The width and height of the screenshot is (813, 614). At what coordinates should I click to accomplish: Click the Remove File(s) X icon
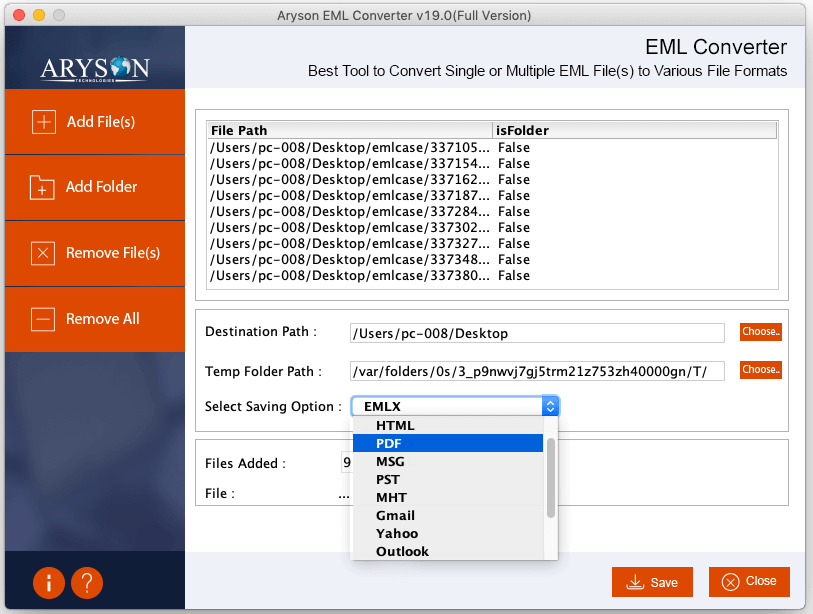[x=43, y=253]
